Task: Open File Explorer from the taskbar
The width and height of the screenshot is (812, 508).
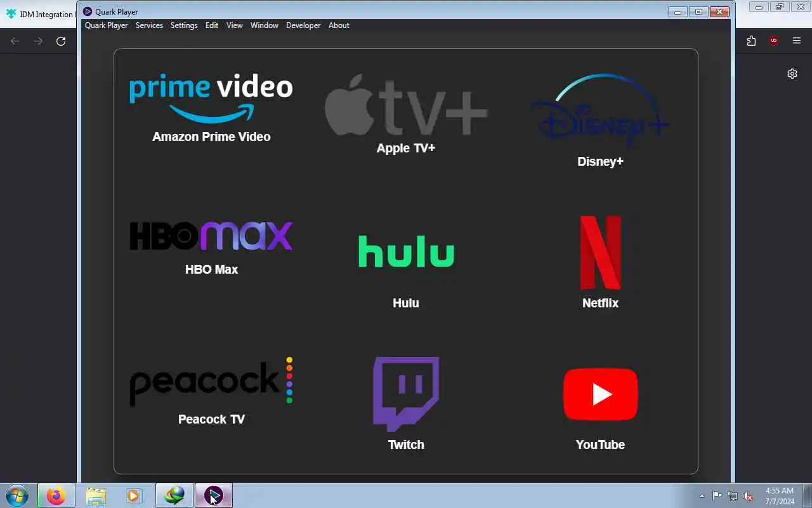Action: pos(96,495)
